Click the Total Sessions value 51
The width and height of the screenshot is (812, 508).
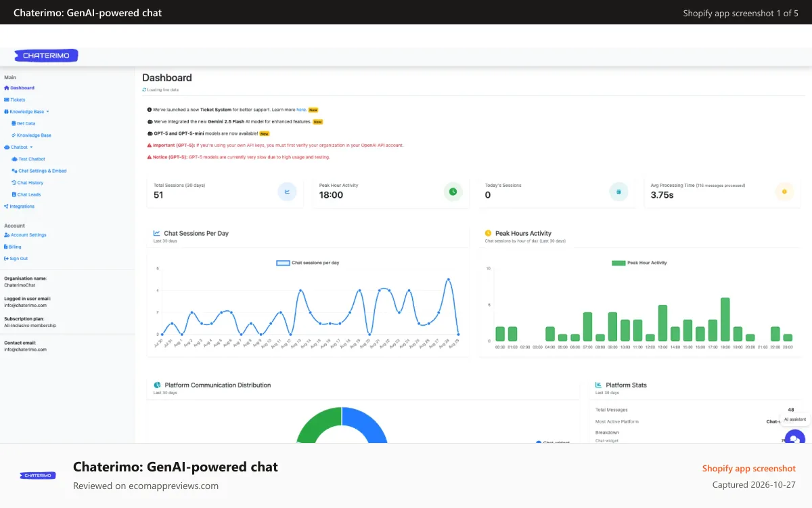[158, 195]
